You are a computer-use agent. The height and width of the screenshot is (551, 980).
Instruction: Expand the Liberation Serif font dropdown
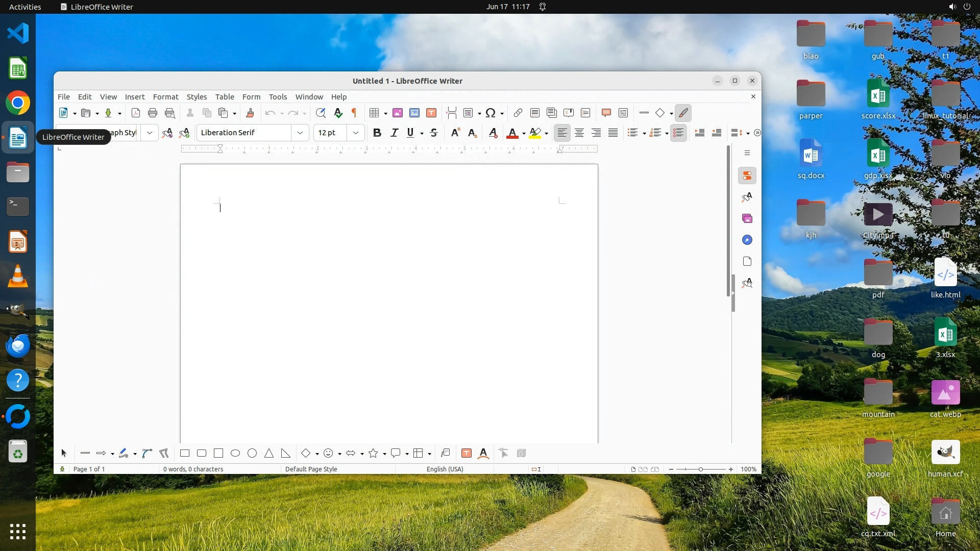(300, 133)
